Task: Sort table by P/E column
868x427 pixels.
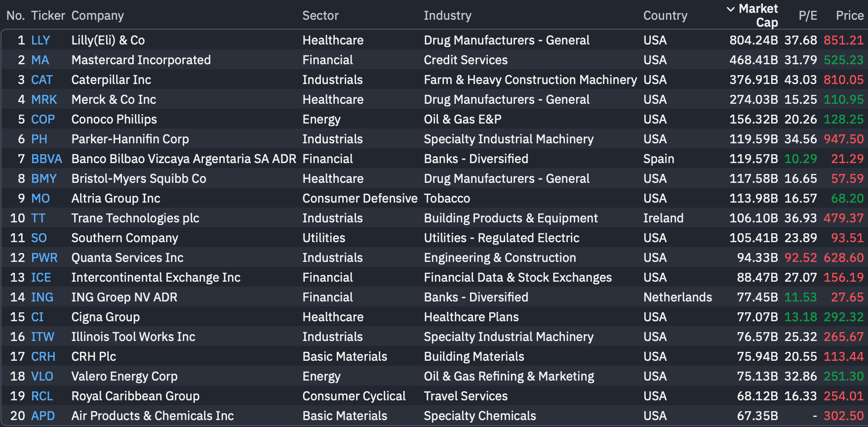Action: (x=808, y=15)
